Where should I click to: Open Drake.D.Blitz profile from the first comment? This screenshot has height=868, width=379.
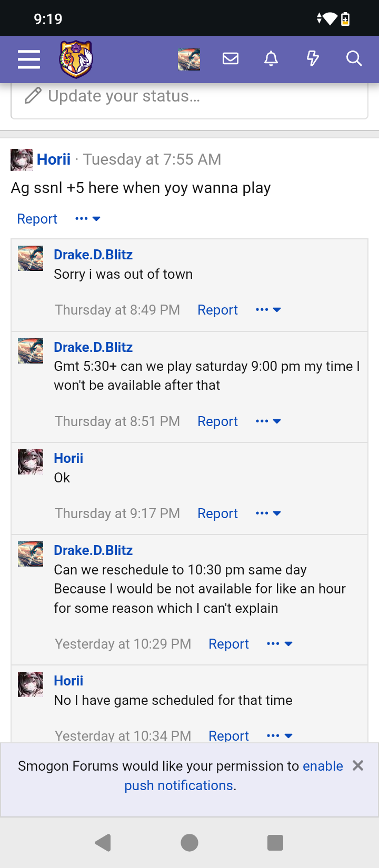click(x=93, y=255)
